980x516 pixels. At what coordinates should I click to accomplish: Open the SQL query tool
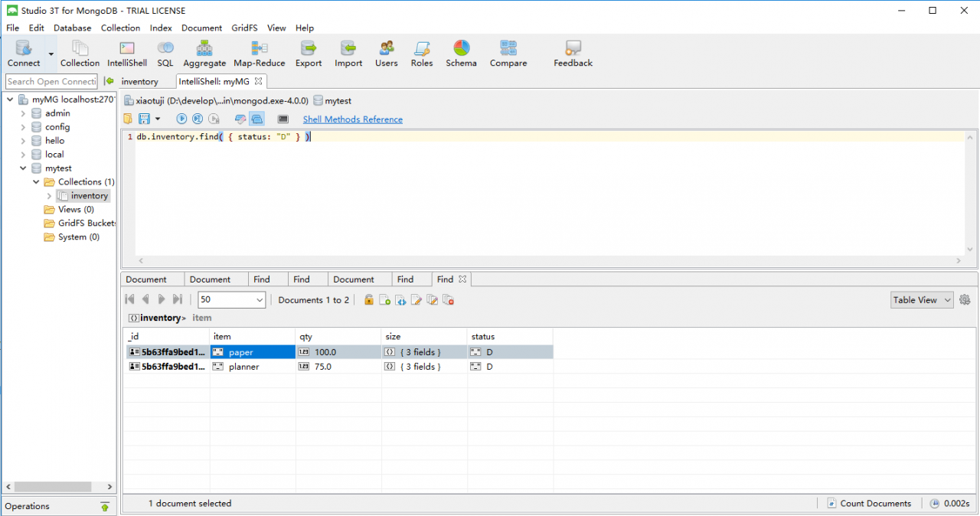[x=165, y=54]
